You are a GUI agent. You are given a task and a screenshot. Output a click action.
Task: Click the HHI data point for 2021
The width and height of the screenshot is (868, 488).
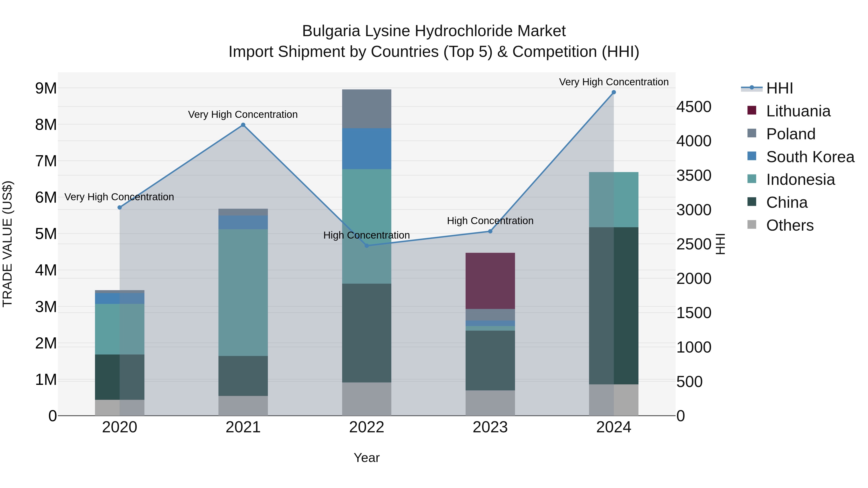point(243,125)
